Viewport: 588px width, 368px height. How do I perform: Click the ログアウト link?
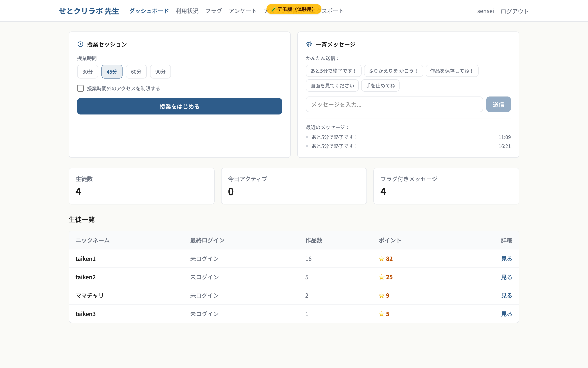click(x=515, y=11)
